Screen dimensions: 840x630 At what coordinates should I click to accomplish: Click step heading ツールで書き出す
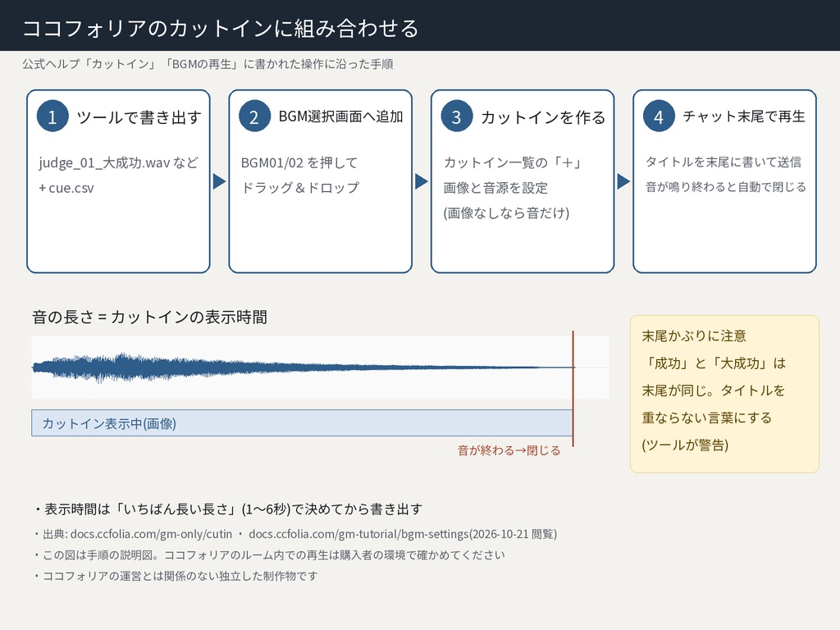[139, 116]
